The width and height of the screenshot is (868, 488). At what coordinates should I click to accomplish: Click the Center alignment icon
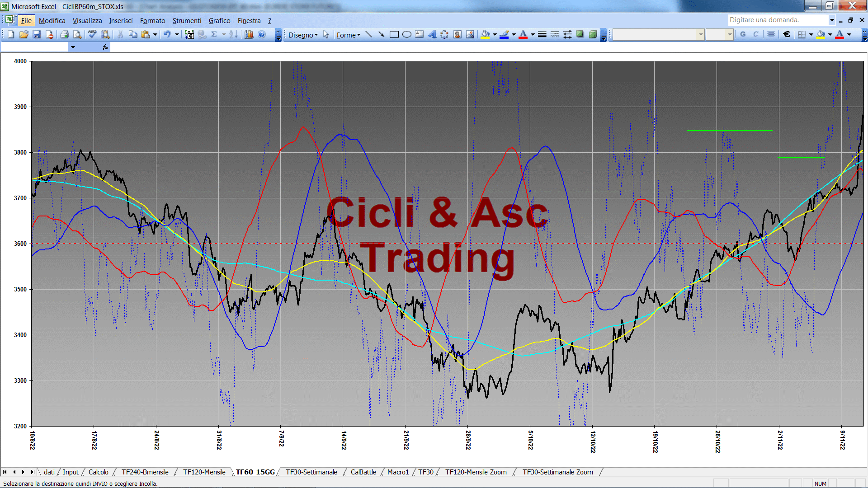(x=771, y=34)
